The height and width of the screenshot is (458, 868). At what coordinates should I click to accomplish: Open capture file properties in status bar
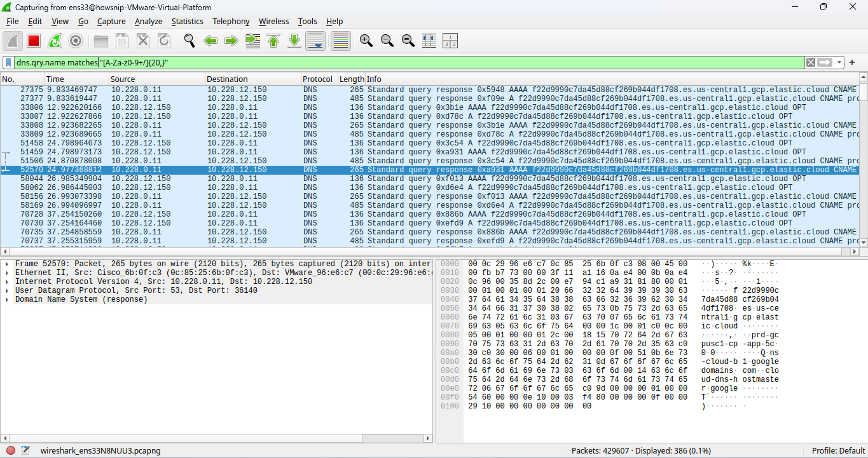coord(25,450)
